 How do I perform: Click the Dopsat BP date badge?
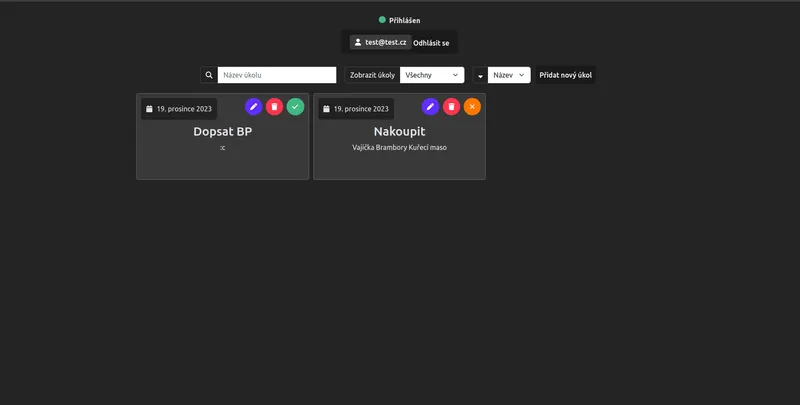click(179, 109)
